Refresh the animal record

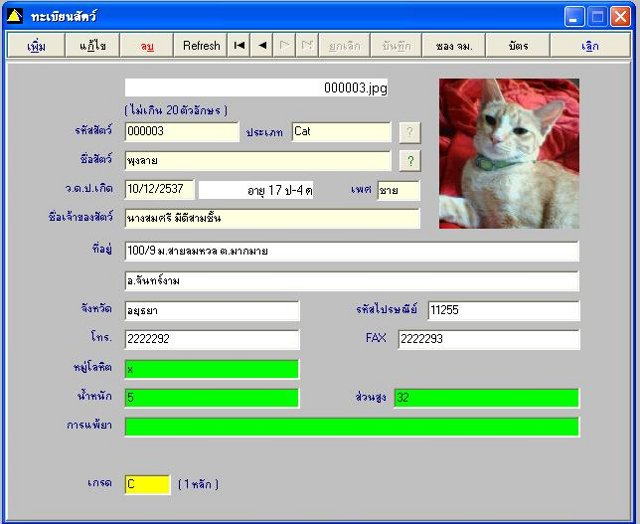coord(201,45)
